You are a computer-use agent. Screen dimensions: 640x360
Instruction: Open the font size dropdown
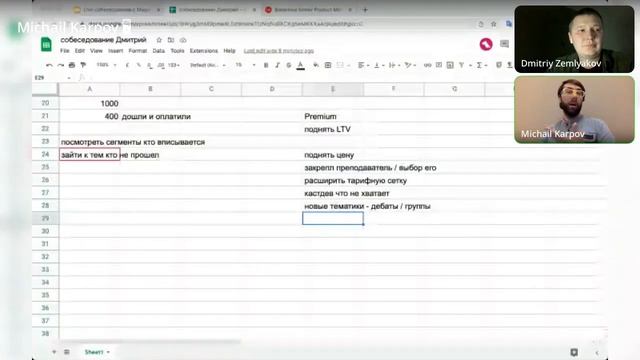(x=246, y=65)
